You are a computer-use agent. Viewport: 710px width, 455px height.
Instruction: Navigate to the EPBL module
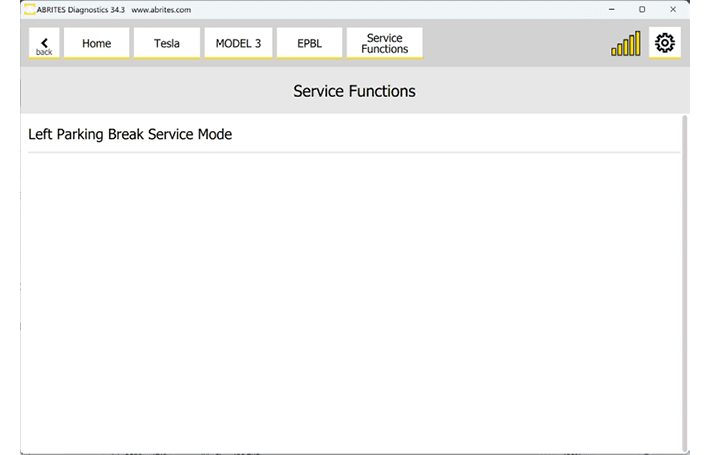[x=309, y=44]
